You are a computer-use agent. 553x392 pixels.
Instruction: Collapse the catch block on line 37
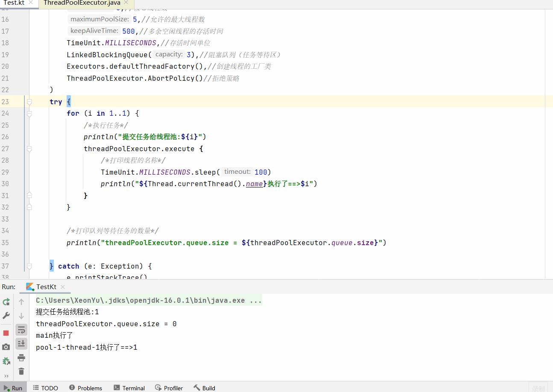(29, 266)
